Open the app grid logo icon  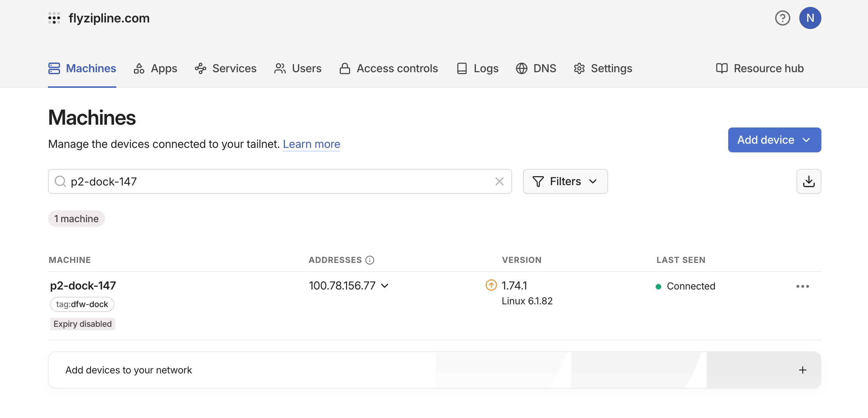click(x=54, y=18)
